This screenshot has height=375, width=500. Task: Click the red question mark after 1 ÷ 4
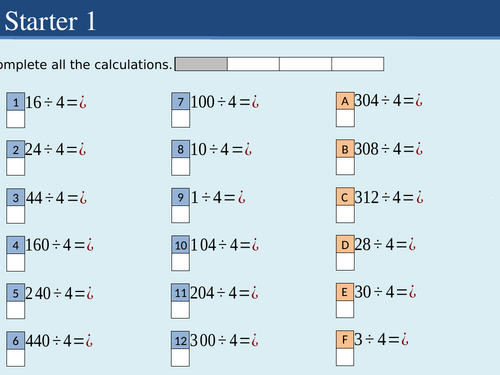click(x=241, y=197)
